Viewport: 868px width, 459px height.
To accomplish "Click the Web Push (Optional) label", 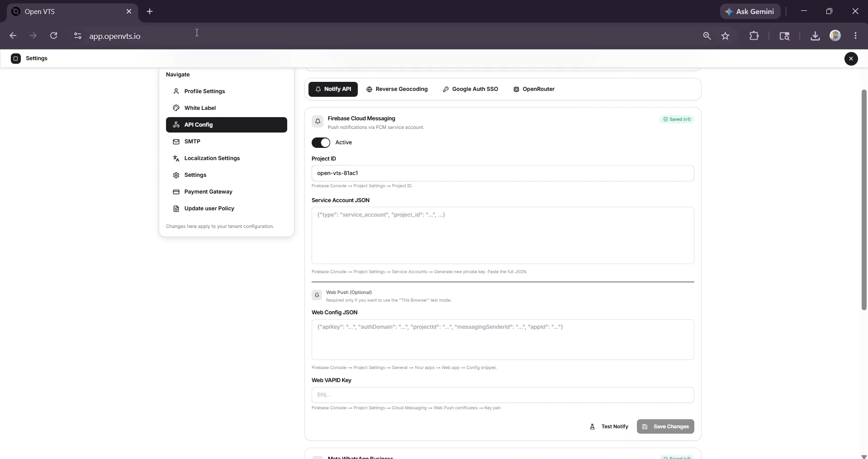I will click(x=349, y=292).
